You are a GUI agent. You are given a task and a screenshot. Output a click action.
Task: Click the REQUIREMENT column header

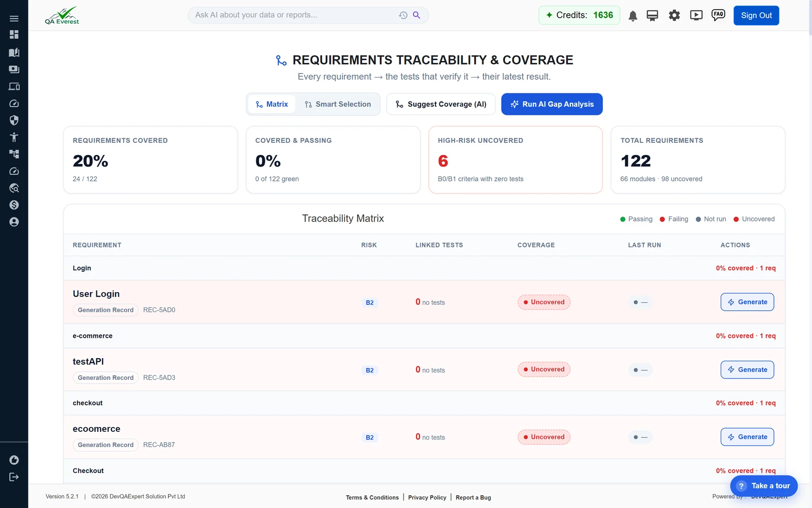pyautogui.click(x=97, y=245)
